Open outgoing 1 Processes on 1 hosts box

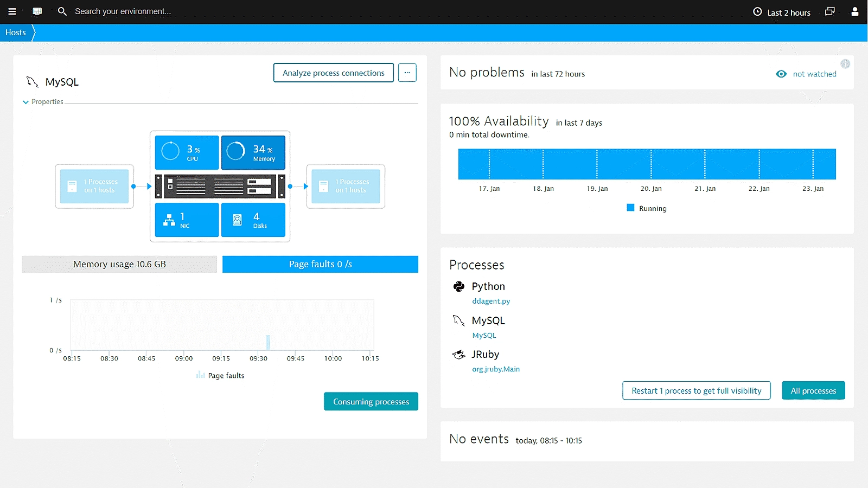pos(346,187)
